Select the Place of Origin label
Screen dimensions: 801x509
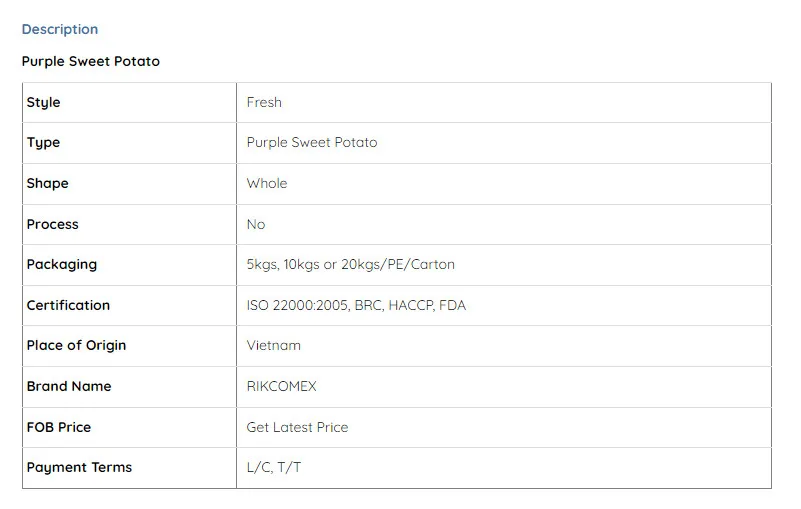(x=77, y=346)
